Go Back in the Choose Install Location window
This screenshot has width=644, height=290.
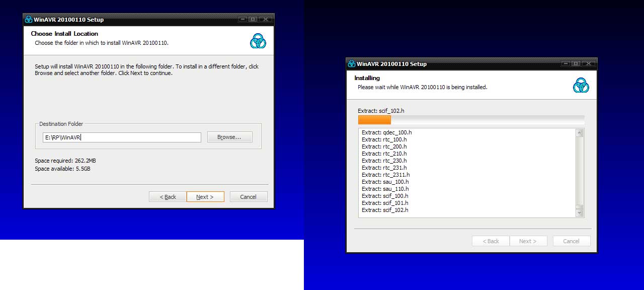(168, 197)
